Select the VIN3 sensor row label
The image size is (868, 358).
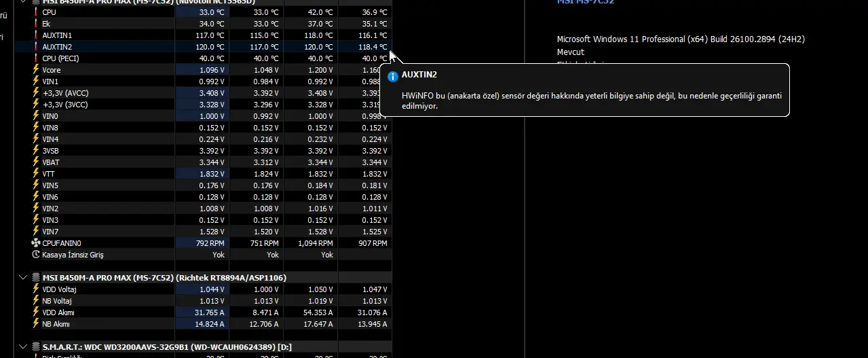pos(50,220)
